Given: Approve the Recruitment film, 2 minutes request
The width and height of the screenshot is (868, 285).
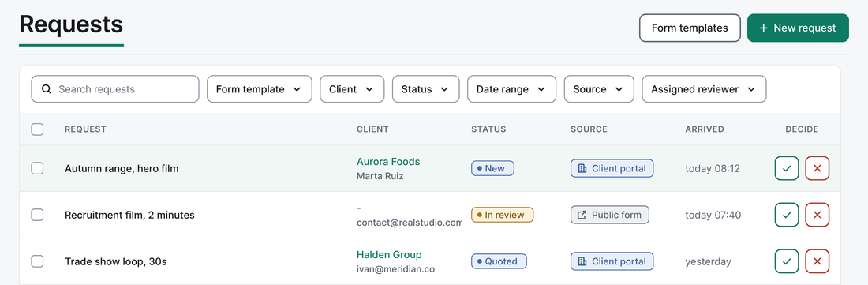Looking at the screenshot, I should coord(787,215).
